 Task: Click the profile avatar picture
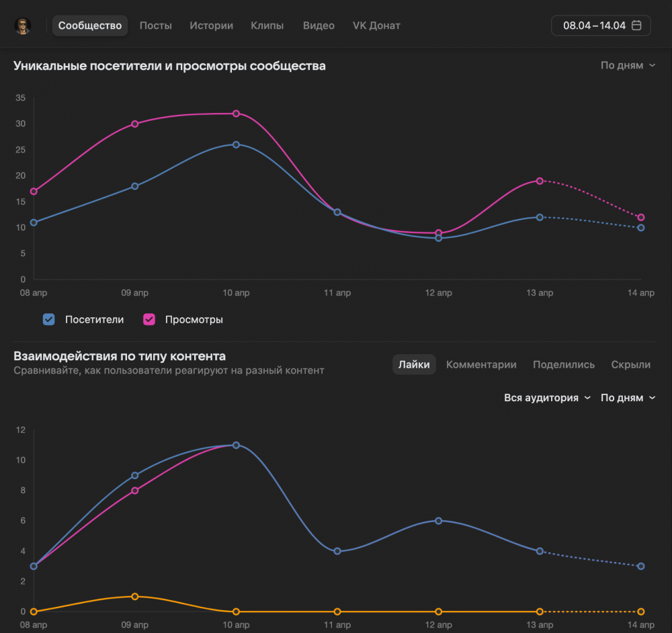[23, 26]
